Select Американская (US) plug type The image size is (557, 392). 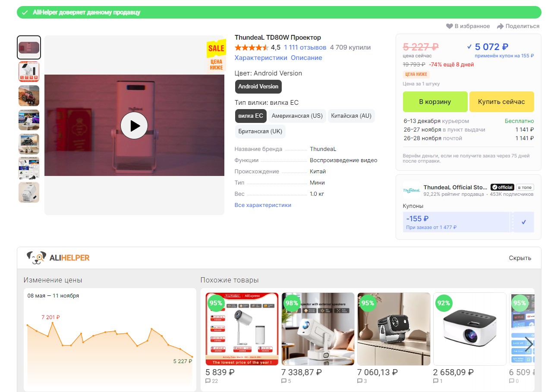pyautogui.click(x=297, y=116)
